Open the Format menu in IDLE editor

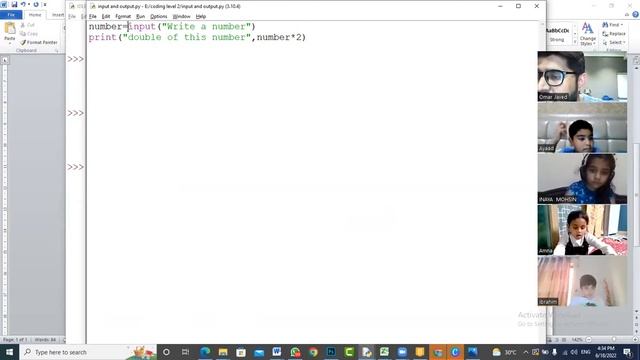click(x=123, y=16)
